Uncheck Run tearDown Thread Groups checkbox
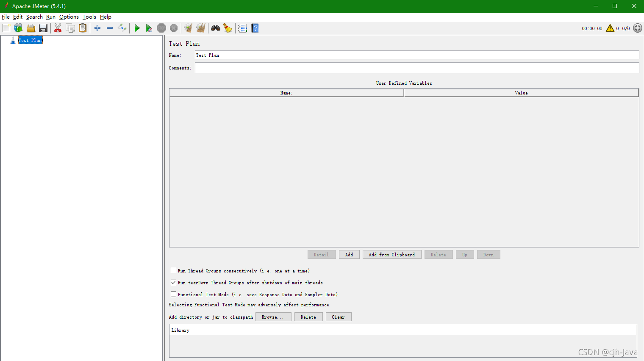This screenshot has width=644, height=361. point(173,282)
